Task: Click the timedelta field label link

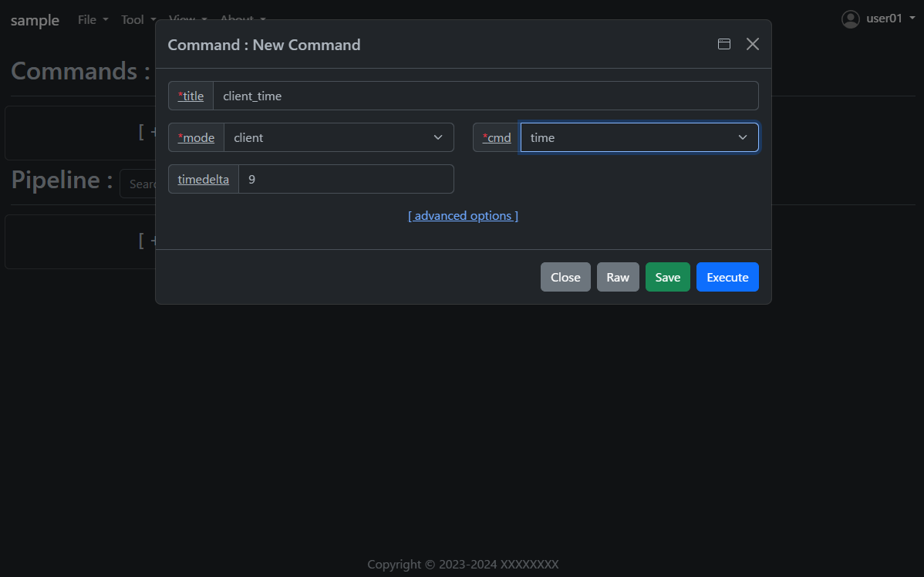Action: (x=203, y=178)
